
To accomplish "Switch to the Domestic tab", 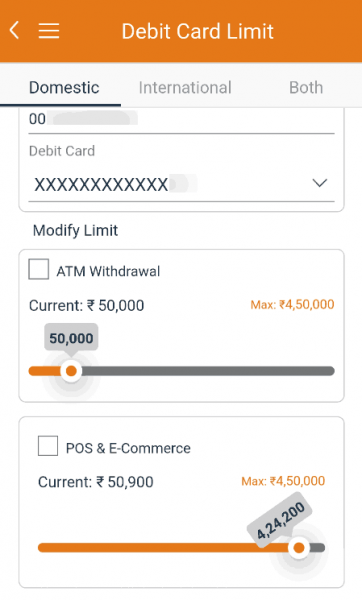I will click(x=64, y=88).
